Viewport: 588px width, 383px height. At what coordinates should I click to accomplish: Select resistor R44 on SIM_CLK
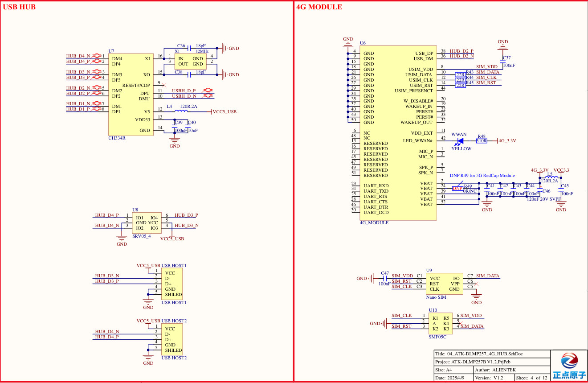tap(461, 80)
